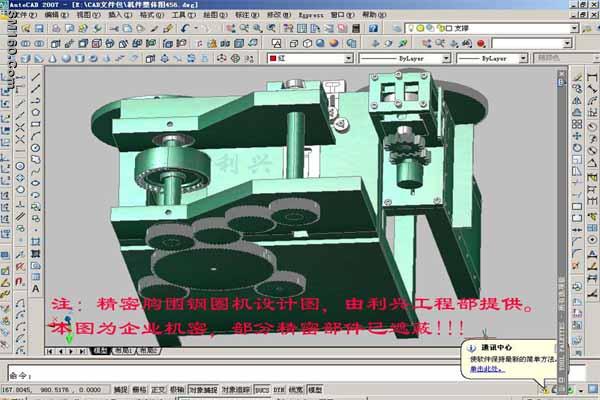Open the Express menu
Image resolution: width=600 pixels, height=400 pixels.
(311, 15)
